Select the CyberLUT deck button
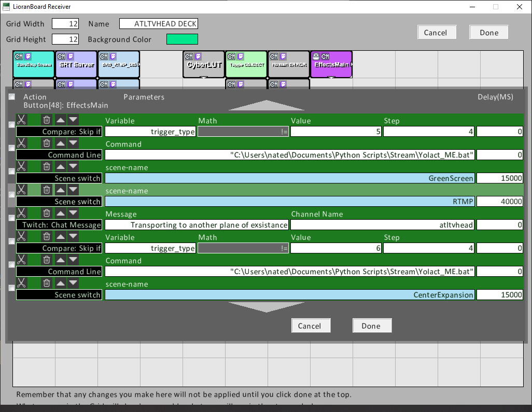Screen dimensions: 532x412 [x=204, y=64]
